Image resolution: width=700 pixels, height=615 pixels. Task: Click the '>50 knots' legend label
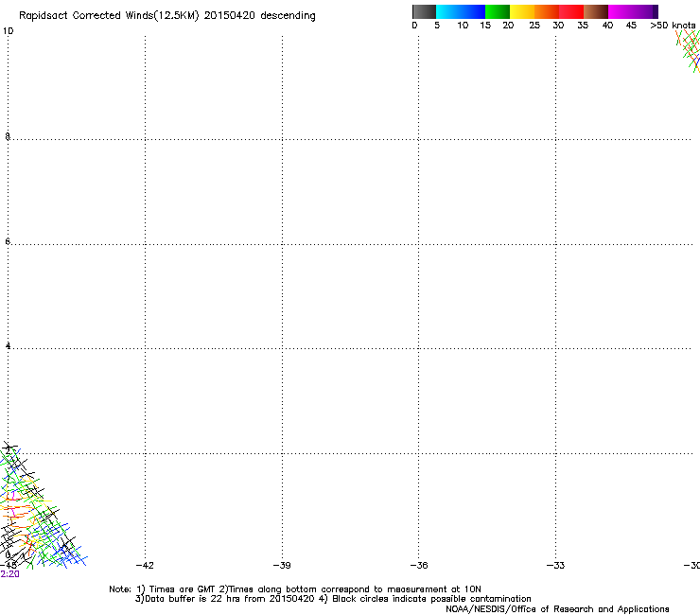click(x=673, y=26)
